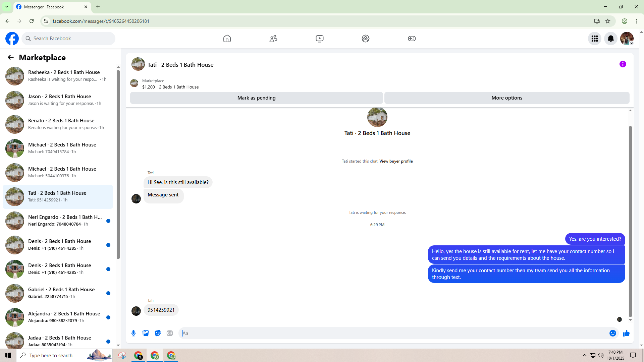Click the Hi See, is this still available message
The height and width of the screenshot is (362, 644).
point(178,182)
